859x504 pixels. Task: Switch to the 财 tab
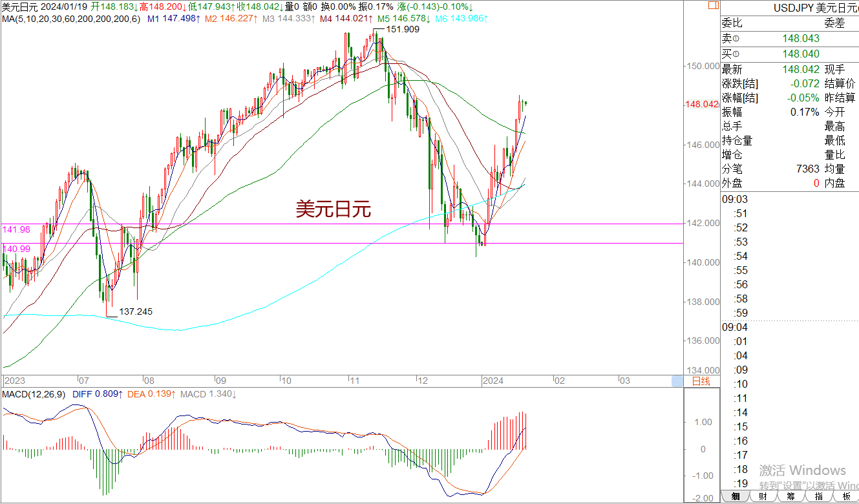(763, 496)
